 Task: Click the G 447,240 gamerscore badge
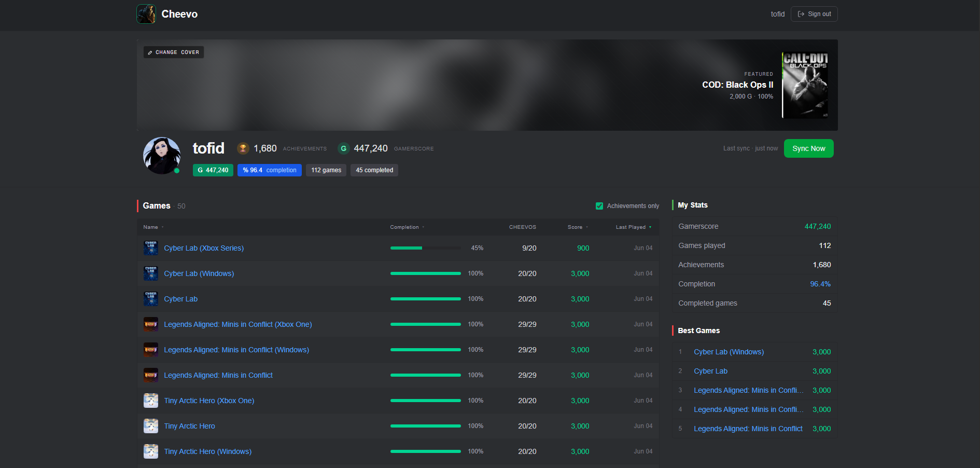[x=213, y=170]
